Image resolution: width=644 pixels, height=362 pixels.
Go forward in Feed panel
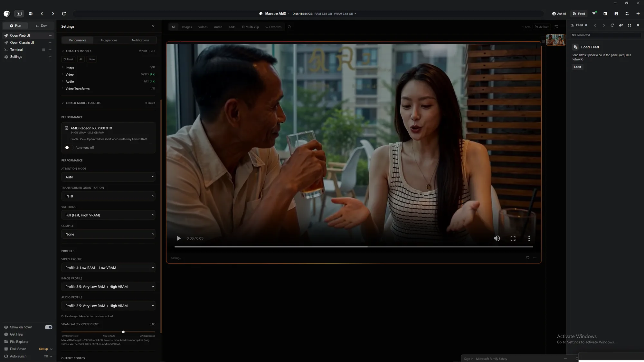pyautogui.click(x=604, y=25)
